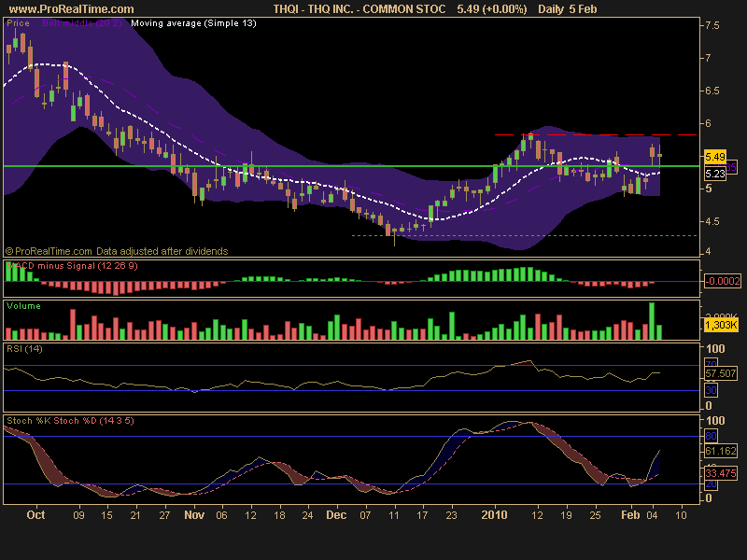
Task: Click the Feb date axis label
Action: pyautogui.click(x=631, y=515)
